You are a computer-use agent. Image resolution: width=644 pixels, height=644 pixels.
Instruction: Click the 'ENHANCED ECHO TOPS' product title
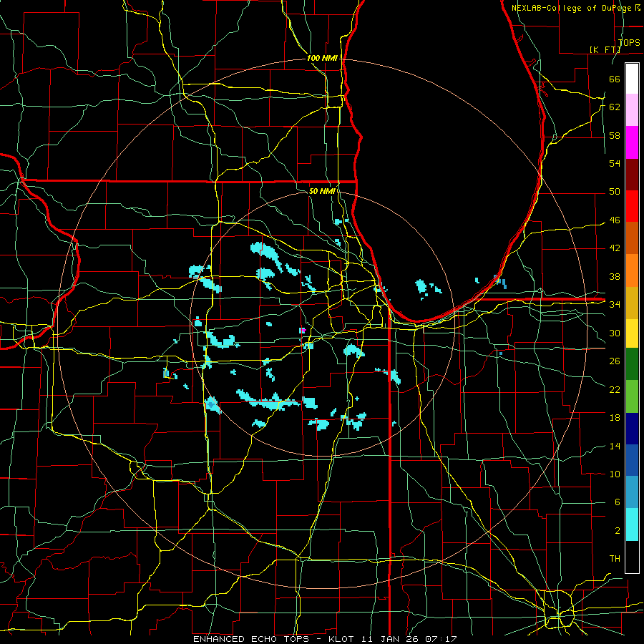(251, 639)
